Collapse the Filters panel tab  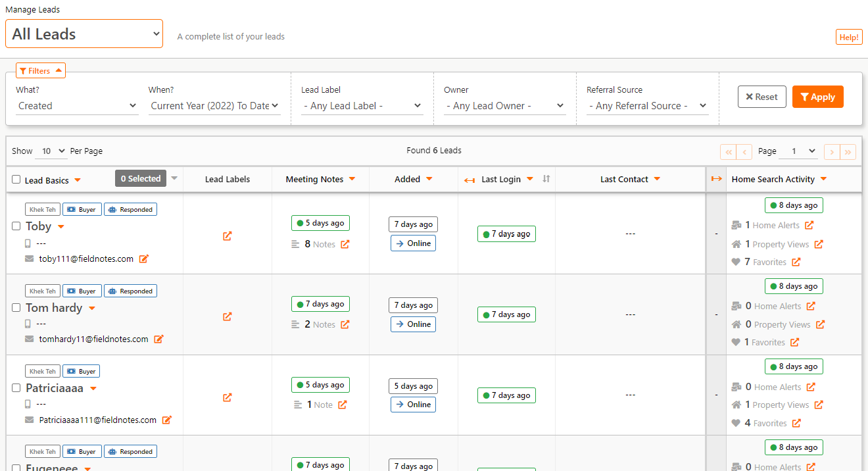(x=41, y=71)
